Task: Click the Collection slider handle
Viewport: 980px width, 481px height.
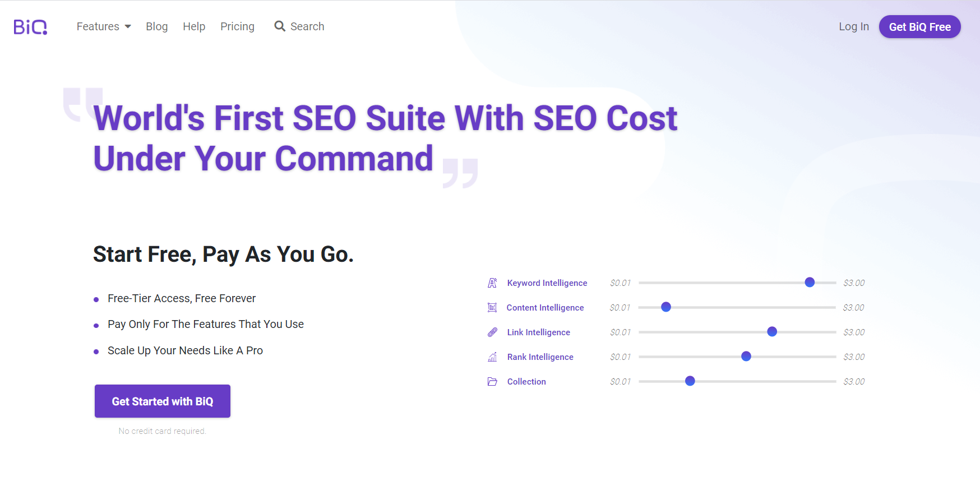Action: click(690, 381)
